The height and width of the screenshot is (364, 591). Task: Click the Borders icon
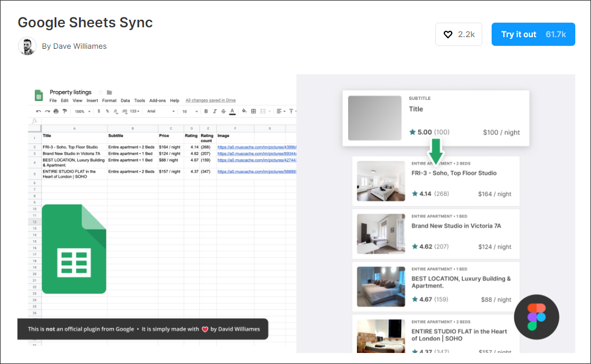pos(253,111)
